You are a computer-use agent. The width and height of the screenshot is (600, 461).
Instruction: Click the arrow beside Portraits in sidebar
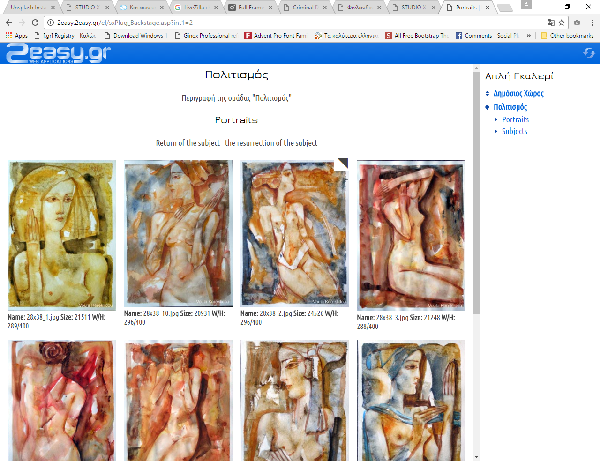coord(496,119)
